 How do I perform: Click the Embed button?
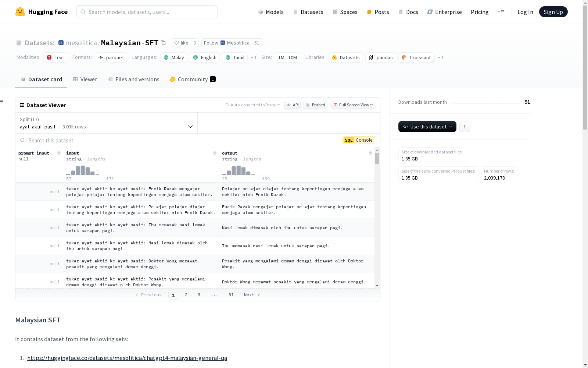point(315,105)
